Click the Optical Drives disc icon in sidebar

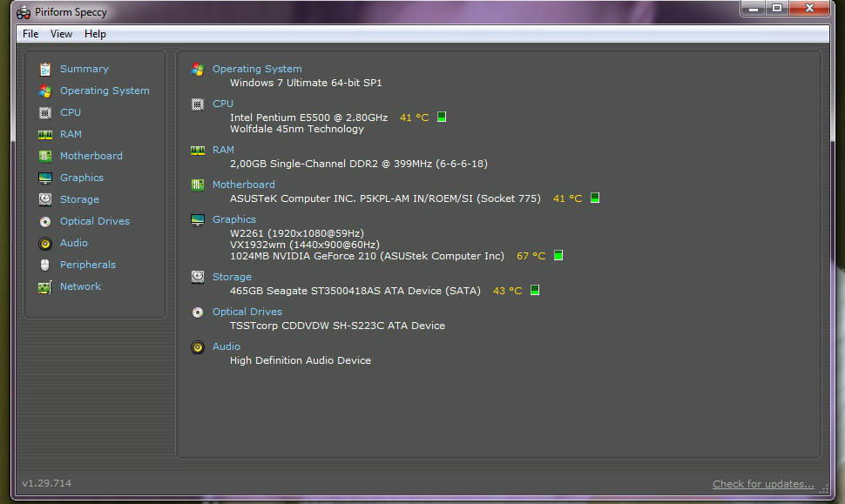[x=45, y=221]
